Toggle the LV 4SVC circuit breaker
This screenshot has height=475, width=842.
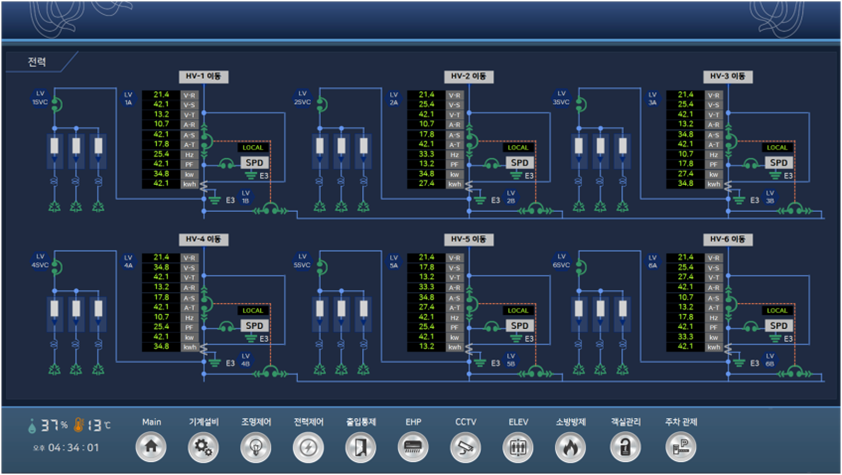pos(57,267)
